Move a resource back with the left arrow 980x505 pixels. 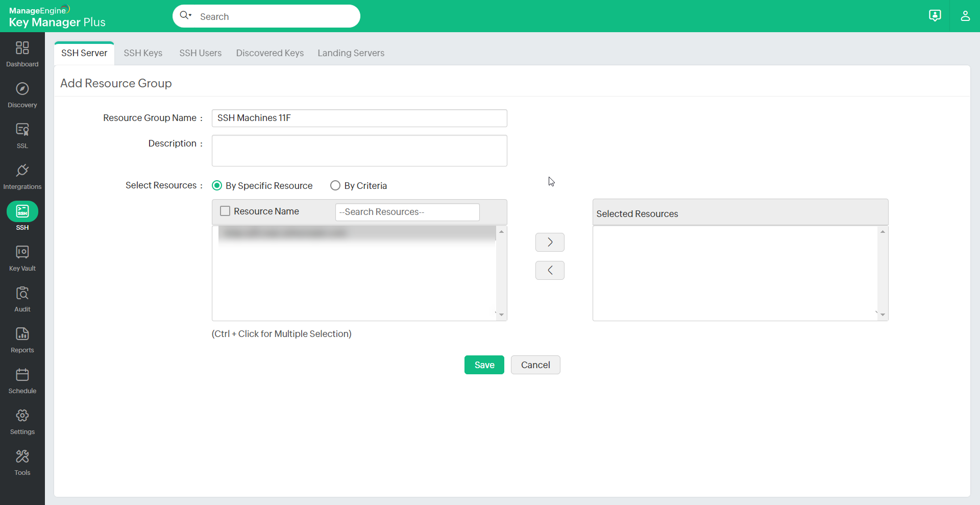(550, 270)
